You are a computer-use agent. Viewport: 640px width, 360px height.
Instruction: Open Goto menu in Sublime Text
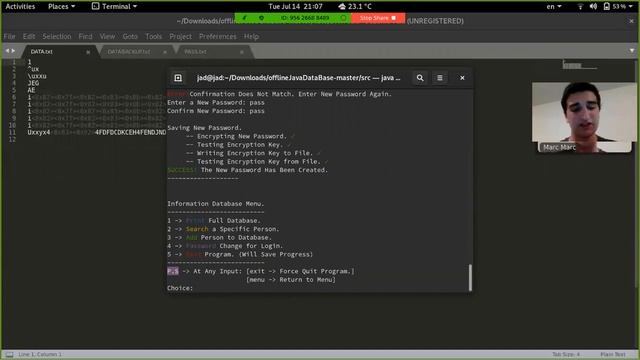[x=130, y=36]
